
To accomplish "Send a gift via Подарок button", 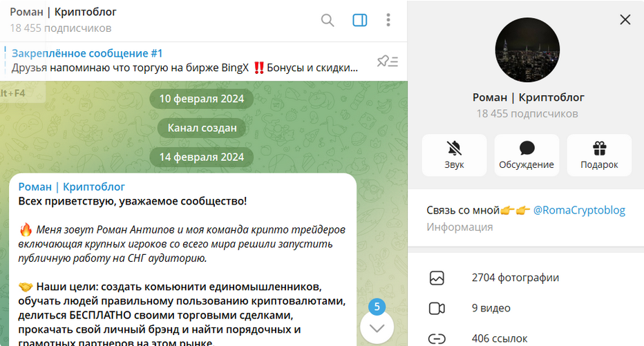I will [x=599, y=155].
